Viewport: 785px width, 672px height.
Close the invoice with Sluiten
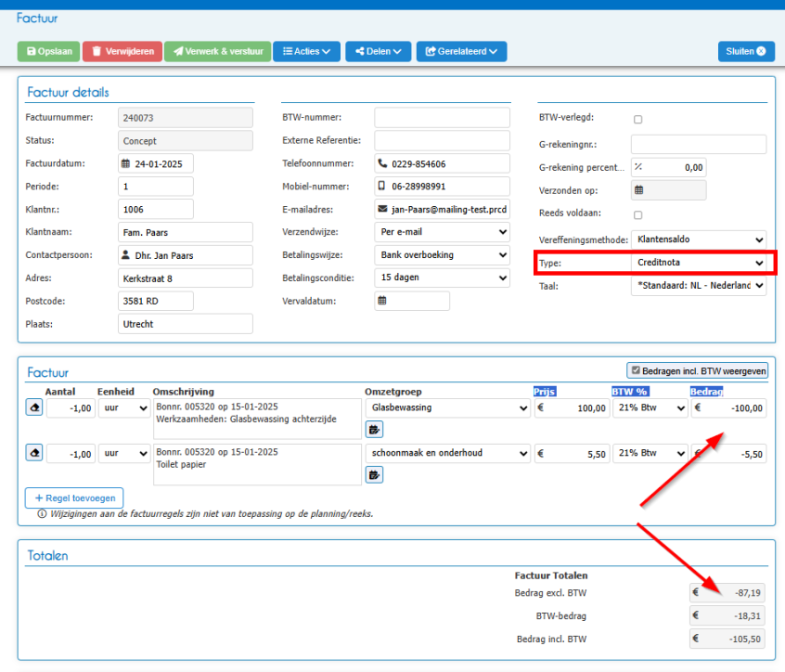746,51
